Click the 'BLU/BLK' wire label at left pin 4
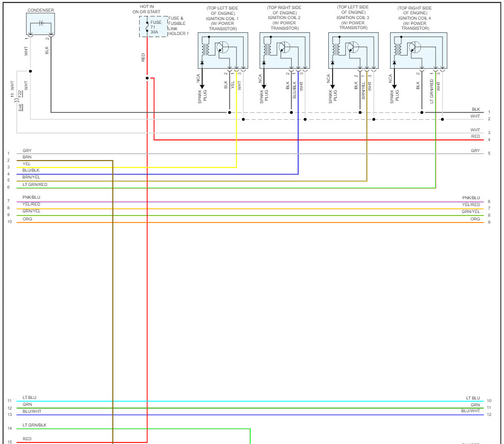This screenshot has width=504, height=444. (x=31, y=170)
